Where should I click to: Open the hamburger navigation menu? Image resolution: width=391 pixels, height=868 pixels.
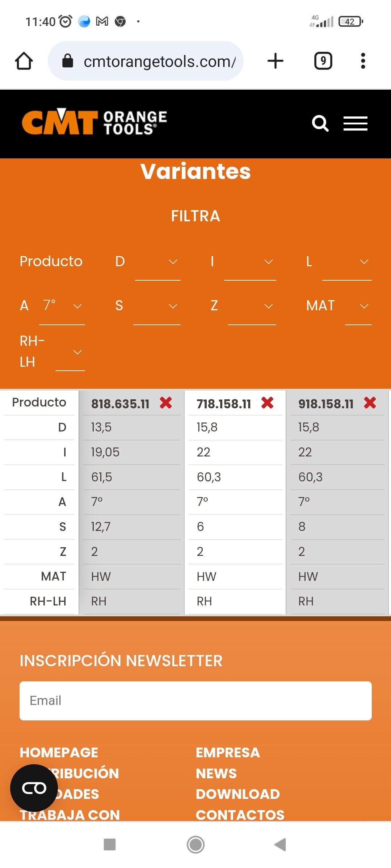355,124
